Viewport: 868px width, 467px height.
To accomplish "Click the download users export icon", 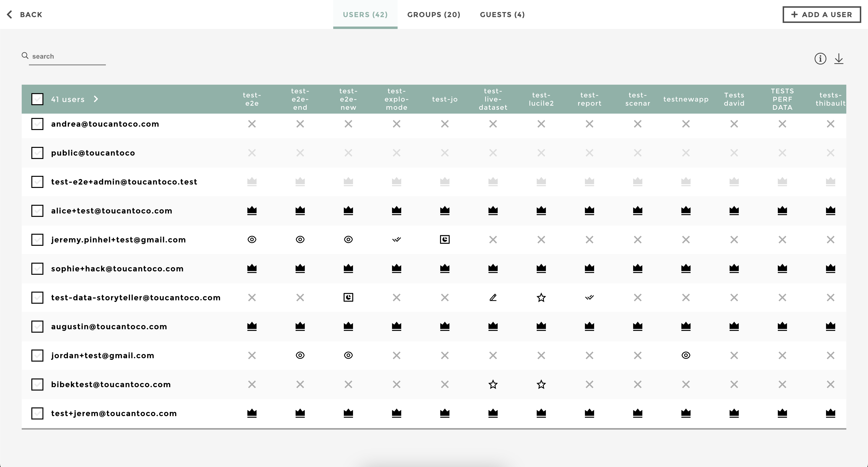I will 839,59.
